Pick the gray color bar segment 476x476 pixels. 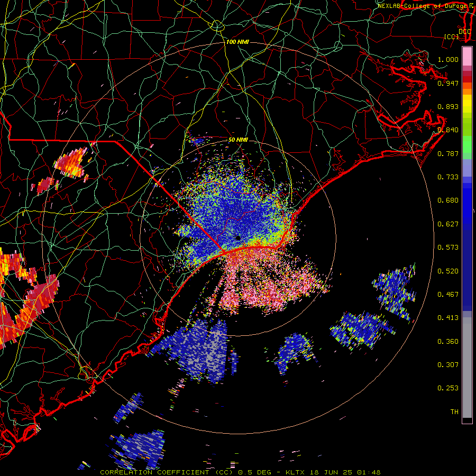(467, 368)
